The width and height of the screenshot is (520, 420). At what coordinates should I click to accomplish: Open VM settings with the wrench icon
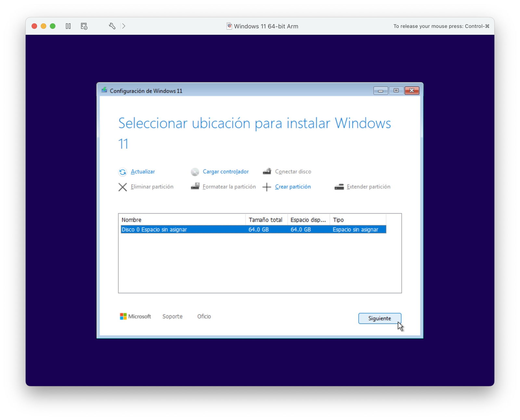pos(112,26)
